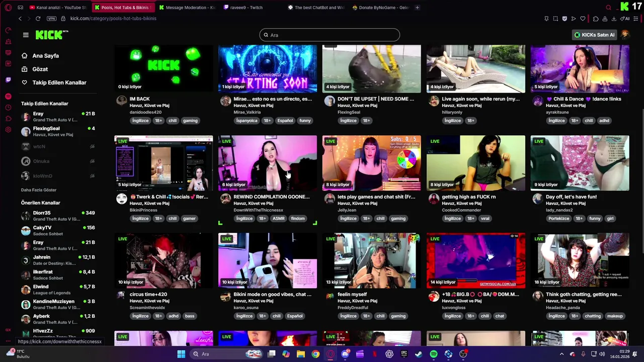644x362 pixels.
Task: Open Discord from the taskbar
Action: click(x=345, y=354)
